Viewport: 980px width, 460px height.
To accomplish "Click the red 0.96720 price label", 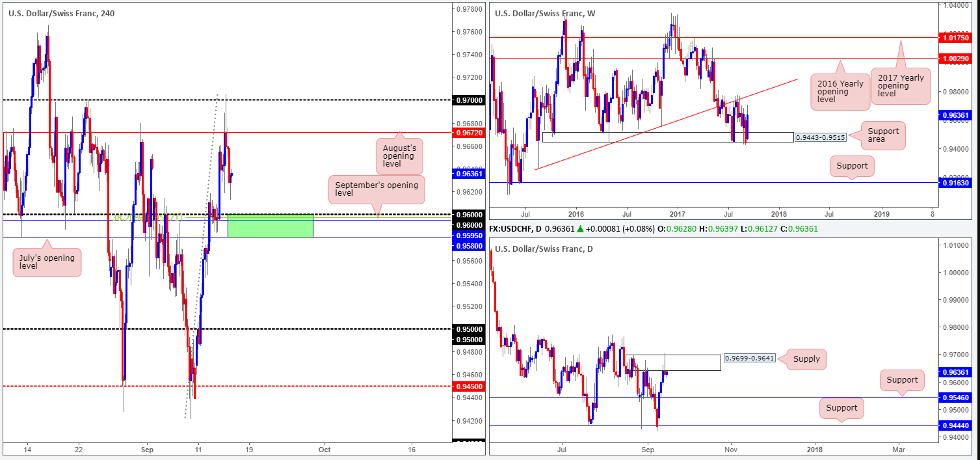I will (468, 132).
